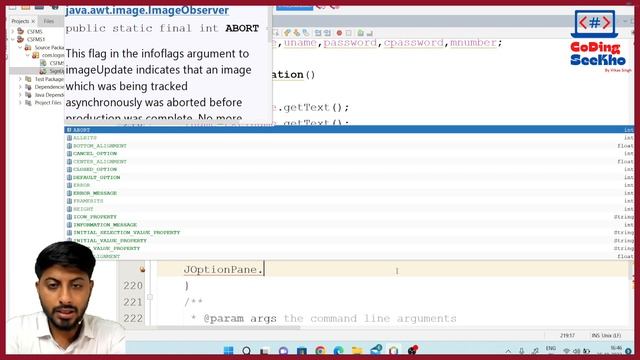Image resolution: width=640 pixels, height=360 pixels.
Task: Select the CSFMS1 project in tree
Action: 36,40
